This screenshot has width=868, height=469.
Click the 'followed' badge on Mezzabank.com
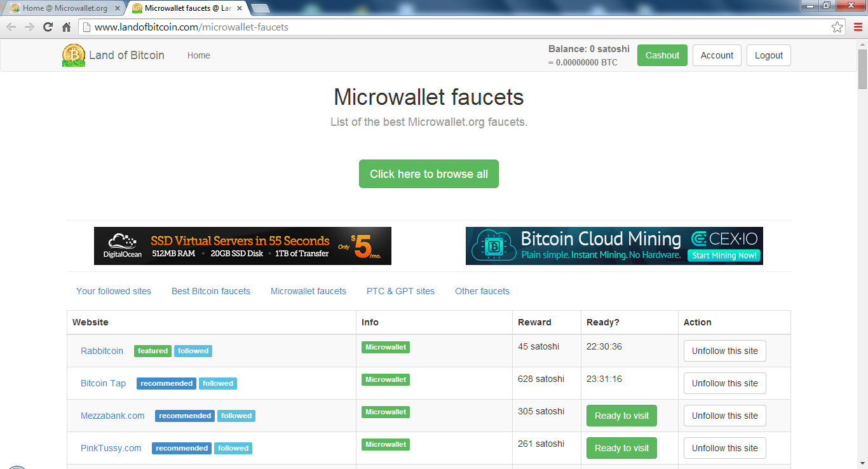tap(236, 416)
